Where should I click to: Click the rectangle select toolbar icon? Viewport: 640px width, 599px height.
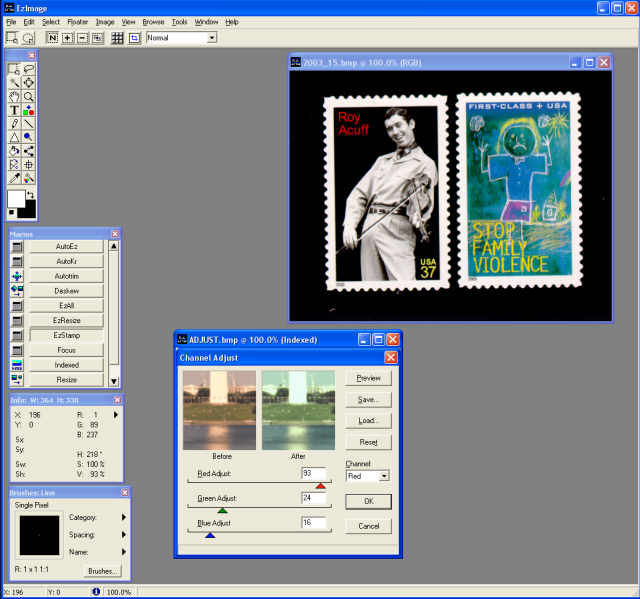[x=12, y=38]
